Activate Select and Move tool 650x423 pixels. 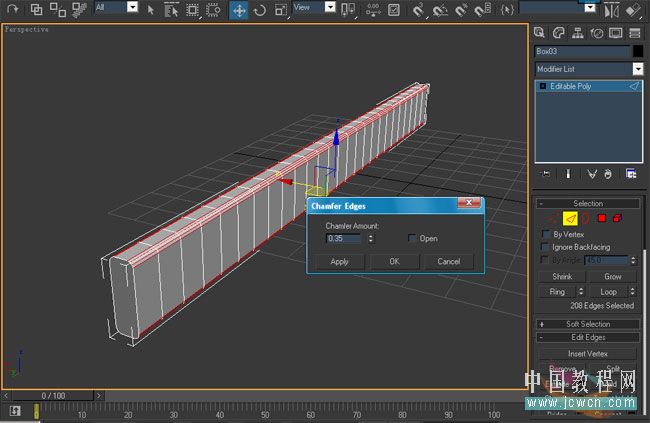[239, 10]
